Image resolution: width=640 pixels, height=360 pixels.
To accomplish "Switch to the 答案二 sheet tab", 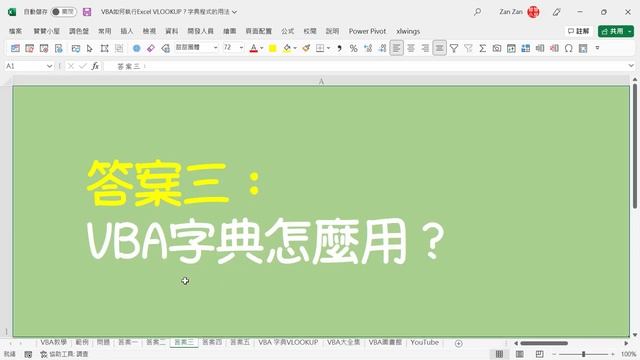I will pyautogui.click(x=156, y=342).
